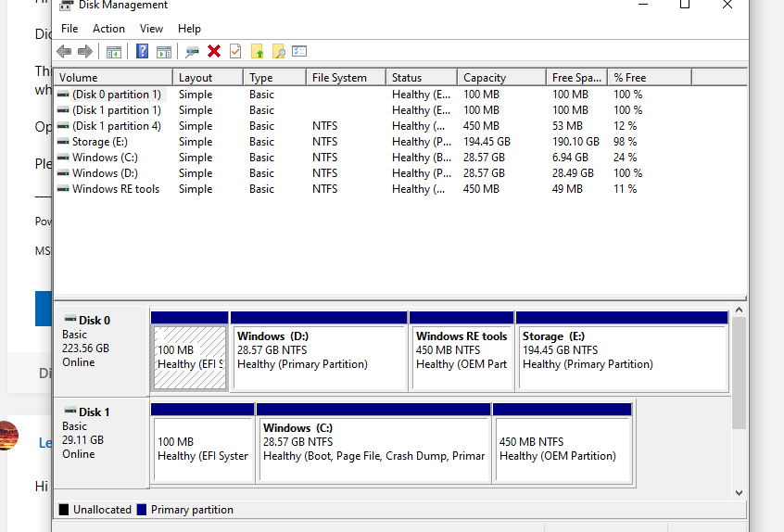Click the Disk 1 drive icon

pyautogui.click(x=70, y=411)
